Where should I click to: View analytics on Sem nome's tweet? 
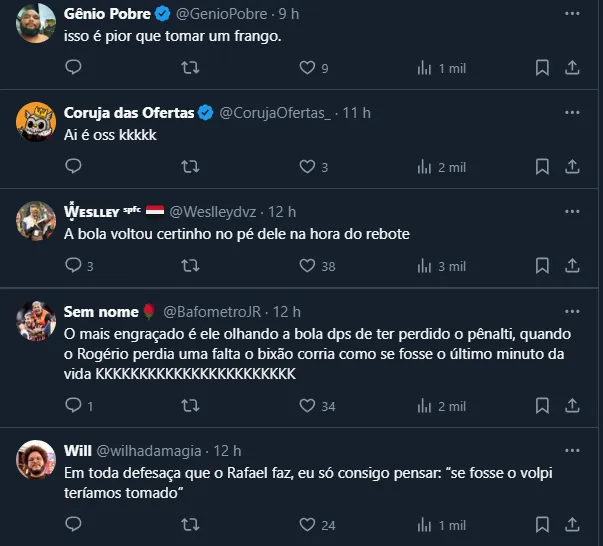click(x=425, y=406)
